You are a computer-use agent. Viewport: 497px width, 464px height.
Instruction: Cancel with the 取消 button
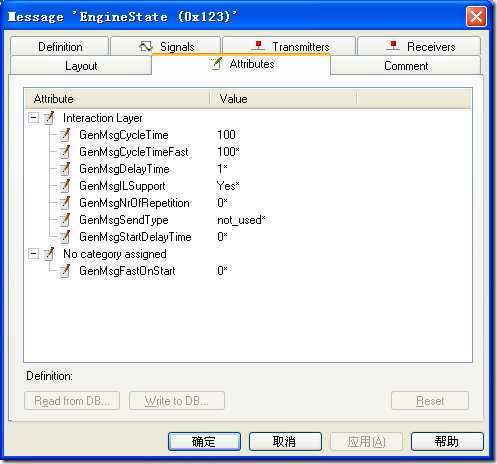(x=285, y=441)
